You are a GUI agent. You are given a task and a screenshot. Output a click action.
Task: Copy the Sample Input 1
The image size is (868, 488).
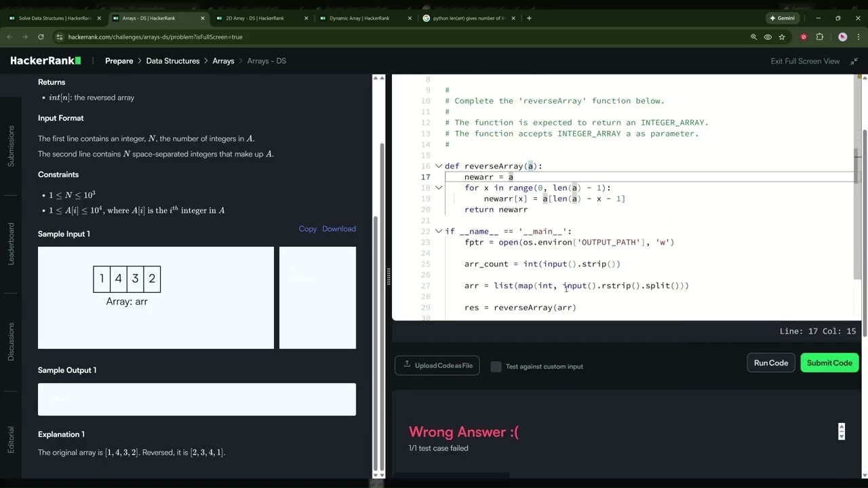(x=308, y=229)
